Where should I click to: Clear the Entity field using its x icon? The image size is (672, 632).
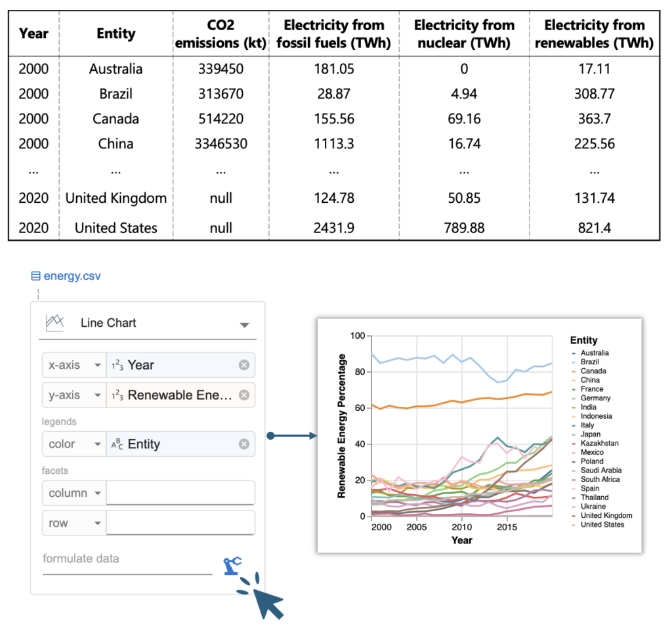[244, 444]
